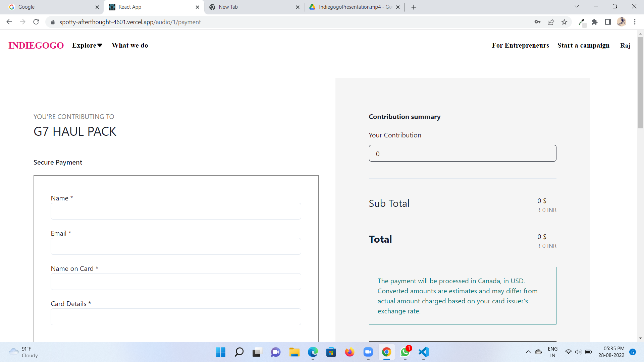Click the Chrome taskbar icon
The image size is (644, 362).
(x=386, y=352)
